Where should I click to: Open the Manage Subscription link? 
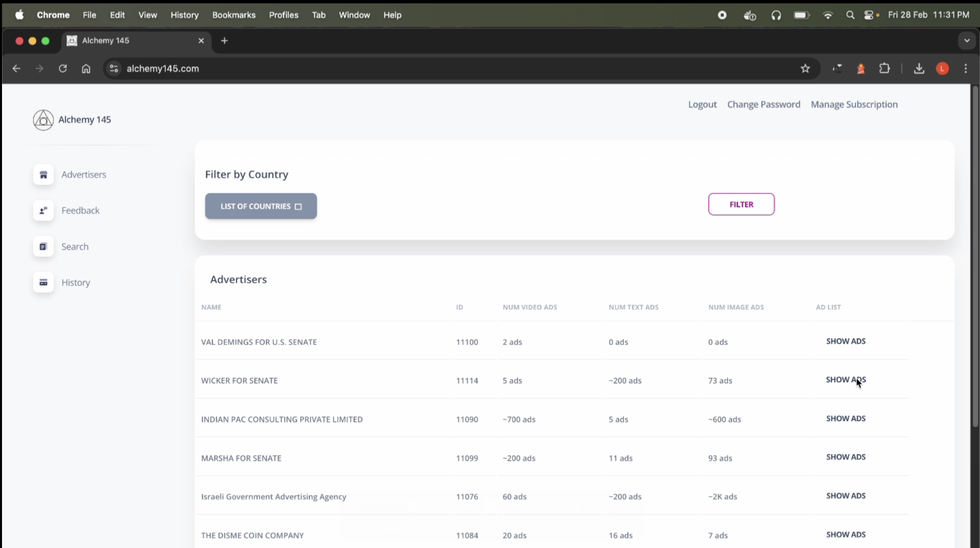tap(854, 104)
